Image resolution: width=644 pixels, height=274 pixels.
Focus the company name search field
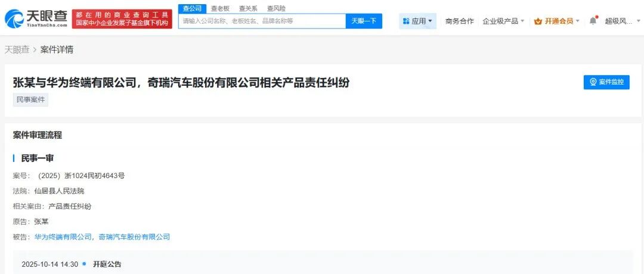click(262, 21)
